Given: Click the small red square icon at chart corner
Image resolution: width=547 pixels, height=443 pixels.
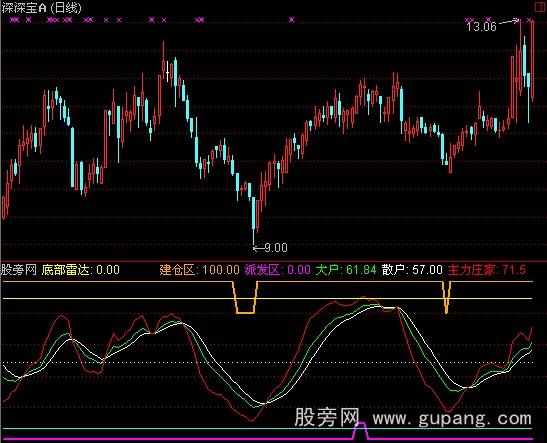Looking at the screenshot, I should point(540,7).
